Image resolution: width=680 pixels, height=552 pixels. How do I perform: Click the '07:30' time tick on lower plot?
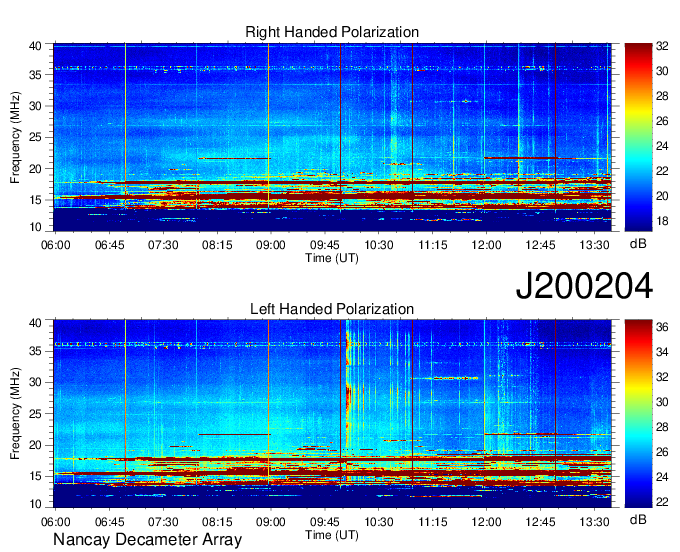tap(163, 521)
